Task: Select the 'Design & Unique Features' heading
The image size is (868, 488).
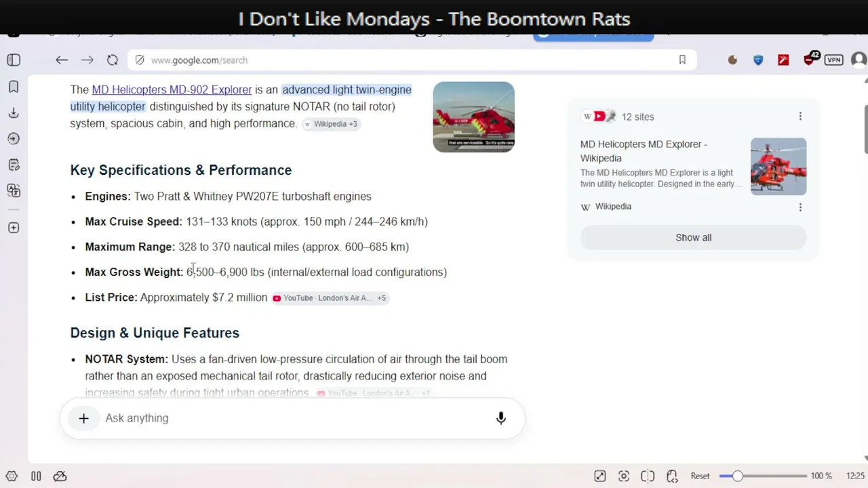Action: [155, 333]
